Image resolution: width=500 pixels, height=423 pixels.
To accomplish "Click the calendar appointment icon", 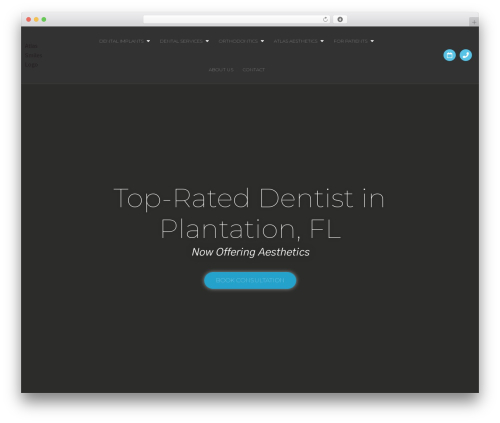I will (x=449, y=55).
